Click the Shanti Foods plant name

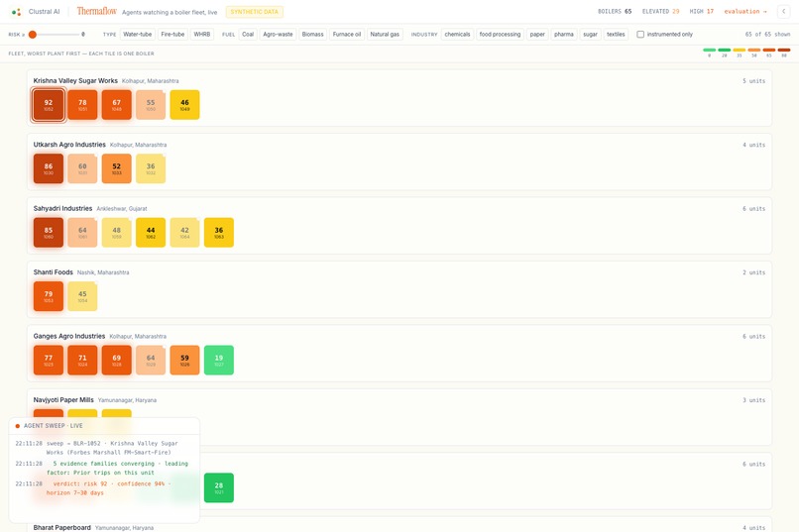click(x=53, y=272)
